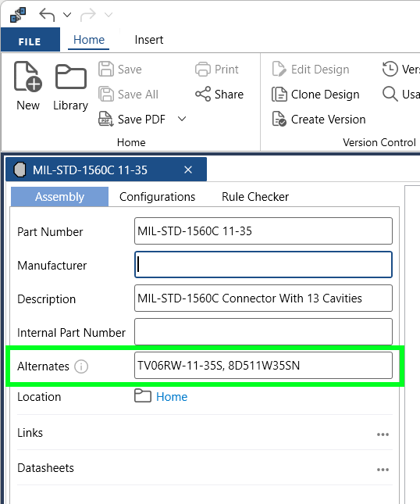Click the Undo arrow icon
The height and width of the screenshot is (504, 420).
[x=47, y=15]
